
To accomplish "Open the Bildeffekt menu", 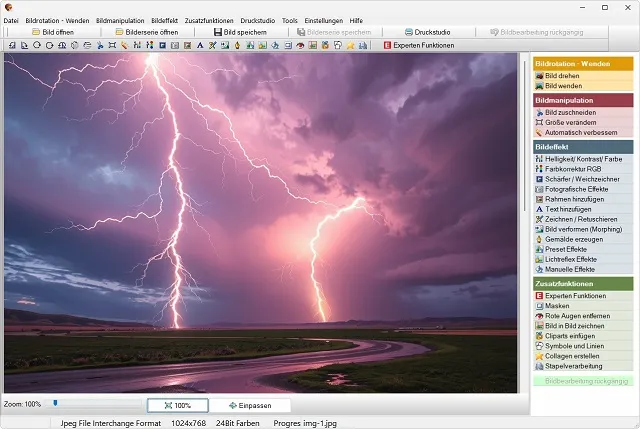I will 164,20.
